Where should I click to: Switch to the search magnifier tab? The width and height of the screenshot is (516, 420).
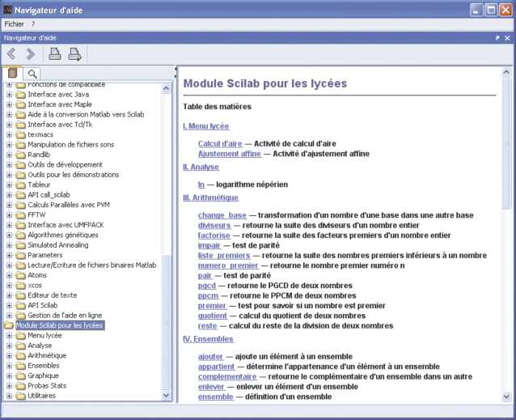click(32, 74)
